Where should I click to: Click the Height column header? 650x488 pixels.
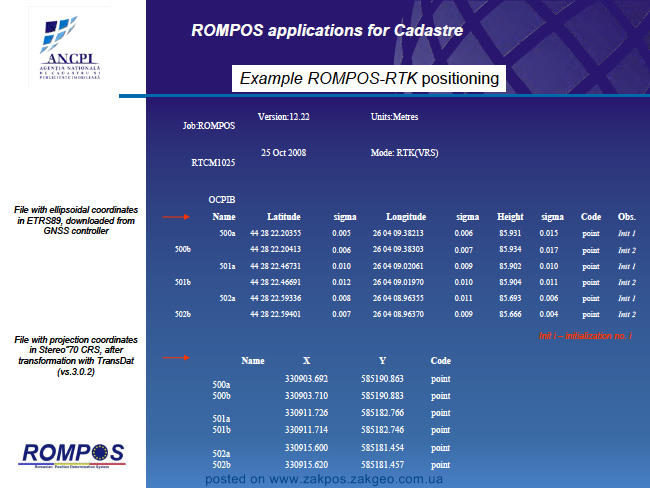510,217
